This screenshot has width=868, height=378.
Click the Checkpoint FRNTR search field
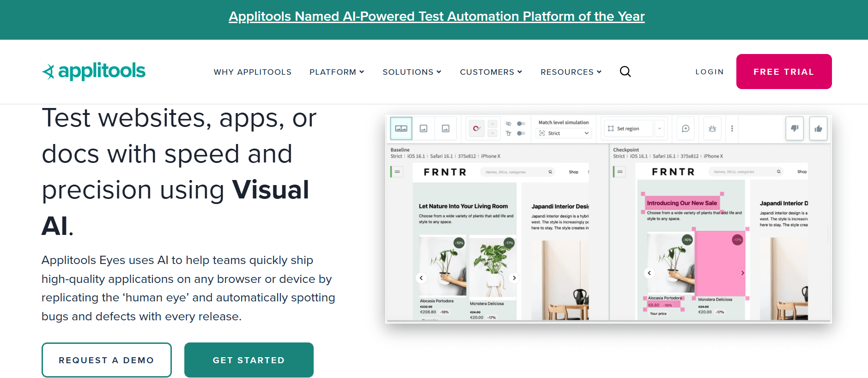[746, 171]
